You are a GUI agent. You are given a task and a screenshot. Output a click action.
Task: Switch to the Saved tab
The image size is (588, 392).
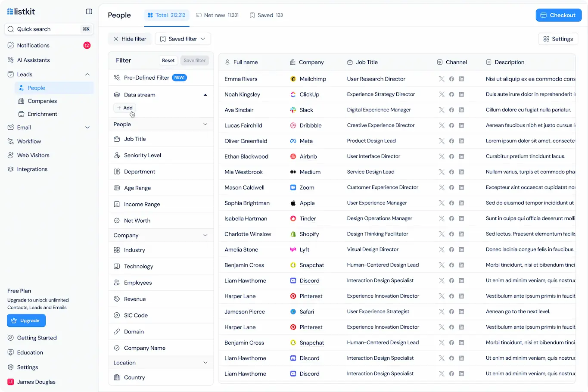[x=266, y=15]
